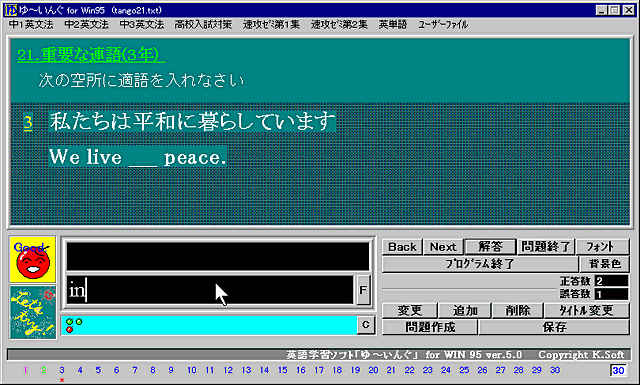Click the 保存 save button
The width and height of the screenshot is (640, 385).
554,327
